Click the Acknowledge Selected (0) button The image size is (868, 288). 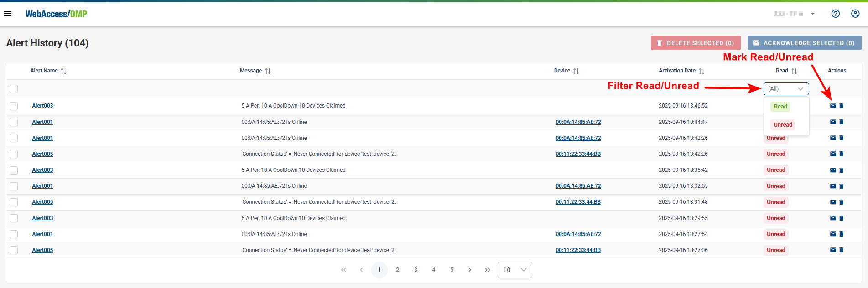pyautogui.click(x=804, y=43)
